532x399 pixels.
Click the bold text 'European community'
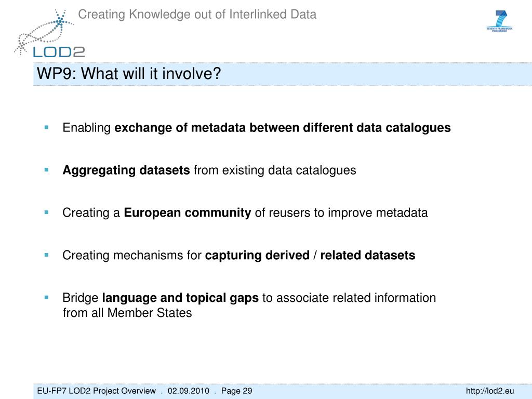point(187,212)
